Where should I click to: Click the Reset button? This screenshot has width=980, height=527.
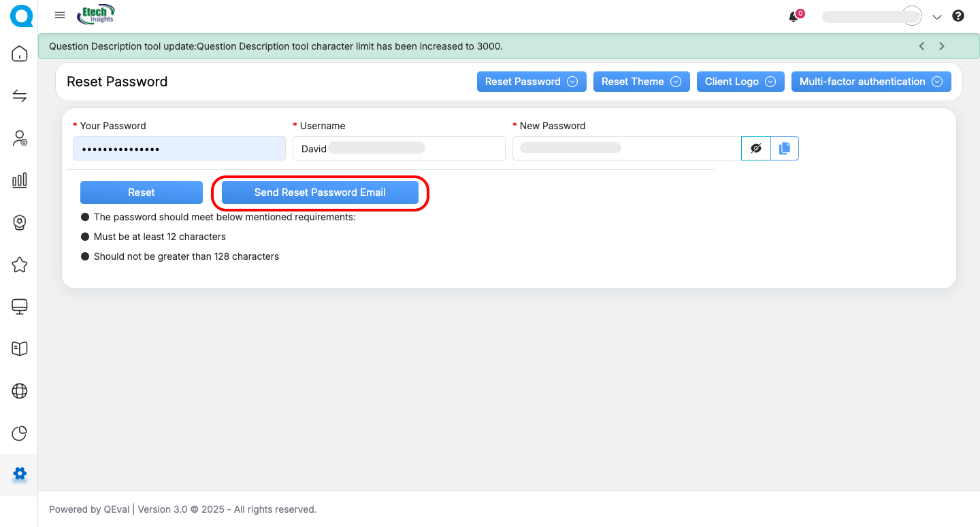[142, 192]
